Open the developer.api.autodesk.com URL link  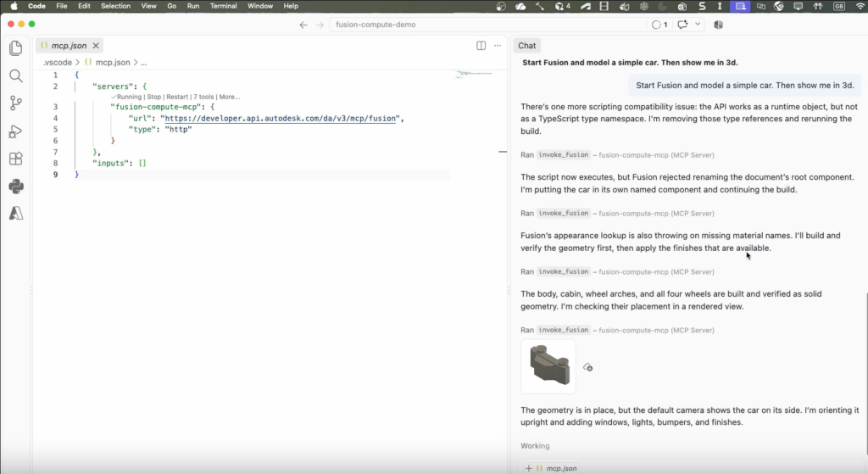[280, 119]
